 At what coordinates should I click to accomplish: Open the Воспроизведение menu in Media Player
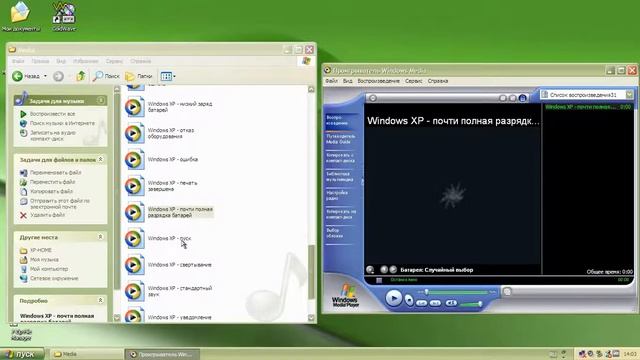(x=378, y=81)
